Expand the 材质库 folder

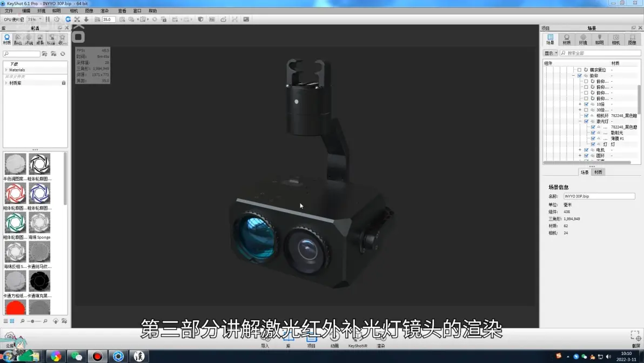pyautogui.click(x=6, y=83)
